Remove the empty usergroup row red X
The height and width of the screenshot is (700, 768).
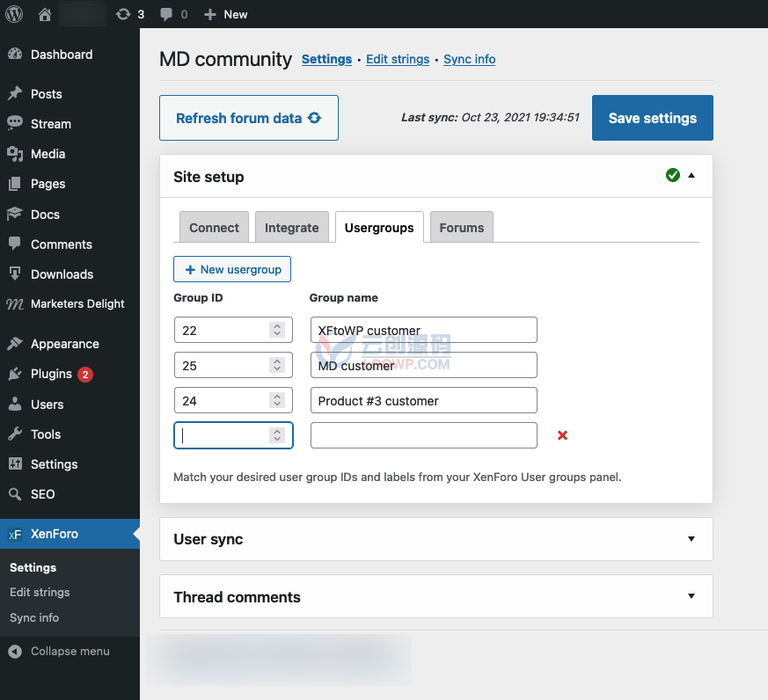point(562,435)
